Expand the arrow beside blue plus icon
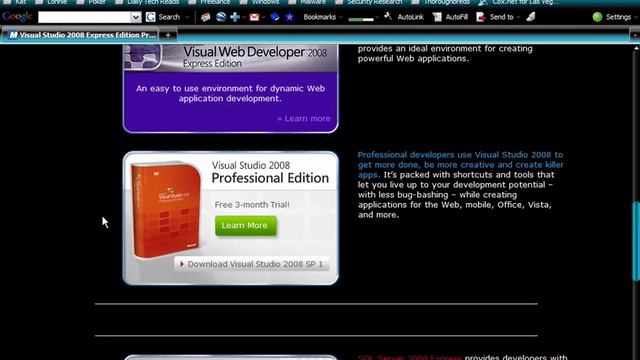This screenshot has width=640, height=360. click(x=244, y=18)
